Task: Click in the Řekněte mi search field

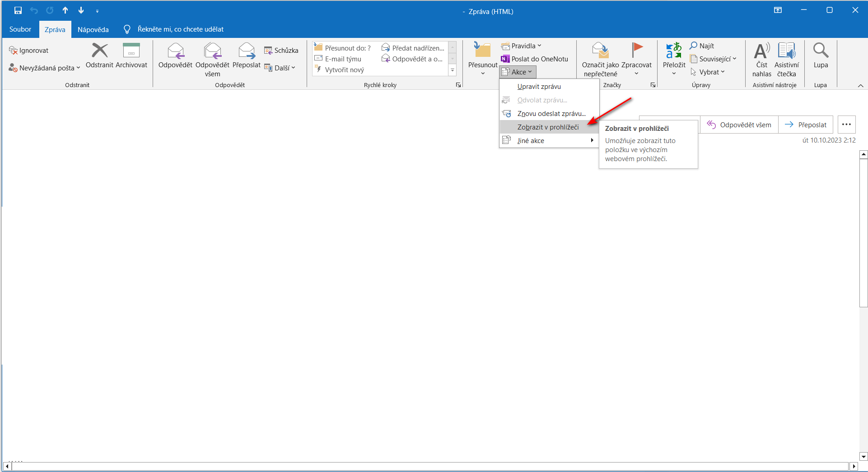Action: tap(180, 29)
